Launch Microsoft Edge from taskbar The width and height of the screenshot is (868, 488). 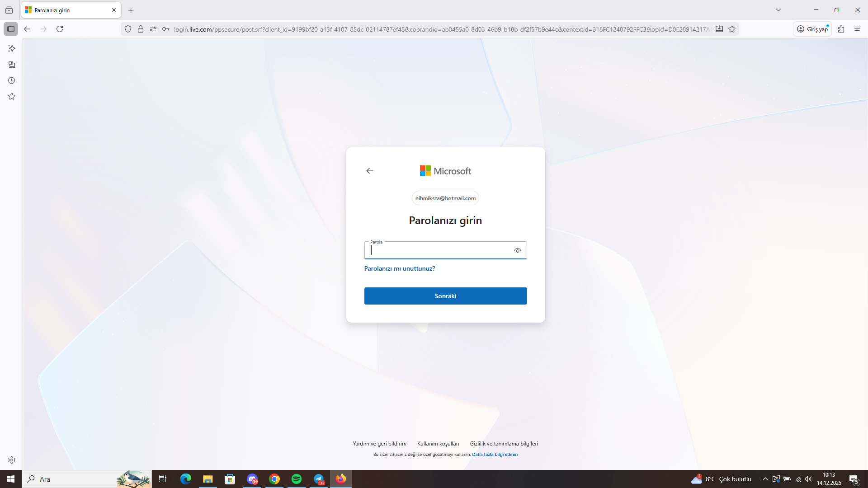[186, 479]
